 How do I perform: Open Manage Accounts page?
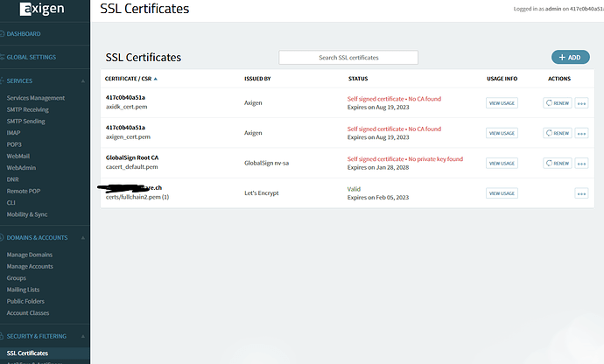pos(30,266)
